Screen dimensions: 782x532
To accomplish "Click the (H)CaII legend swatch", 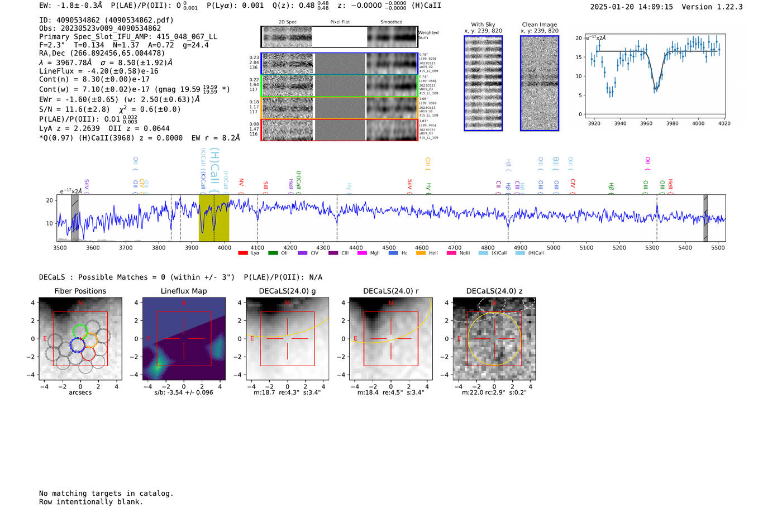I will [520, 253].
